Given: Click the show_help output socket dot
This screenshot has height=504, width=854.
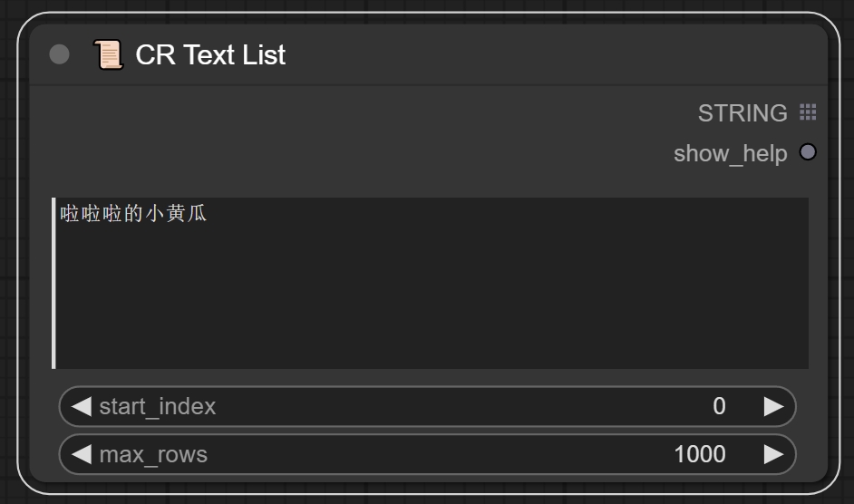Looking at the screenshot, I should (808, 152).
